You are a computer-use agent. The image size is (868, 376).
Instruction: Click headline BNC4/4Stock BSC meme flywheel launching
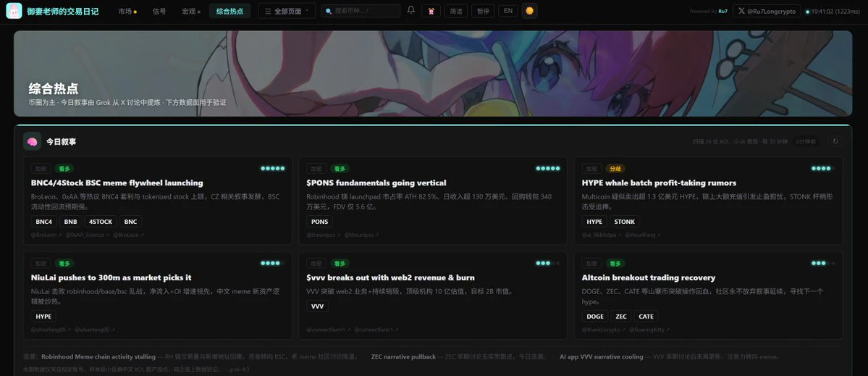click(117, 183)
